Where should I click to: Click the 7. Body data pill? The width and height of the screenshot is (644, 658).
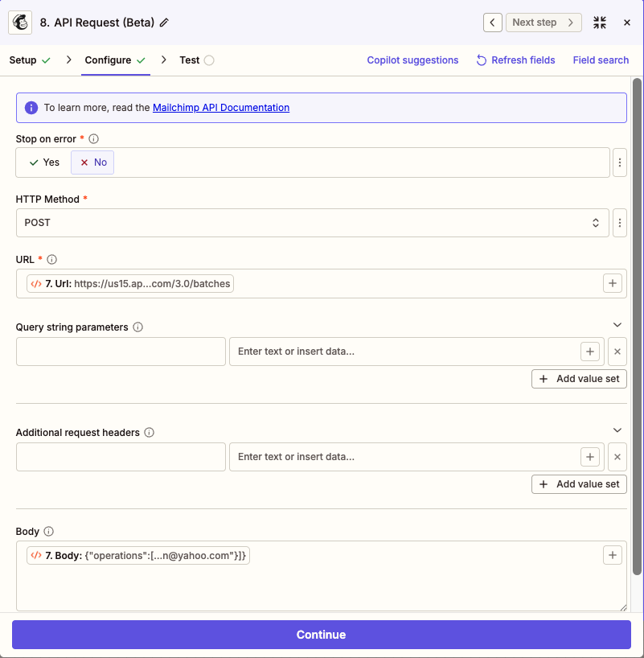[138, 556]
